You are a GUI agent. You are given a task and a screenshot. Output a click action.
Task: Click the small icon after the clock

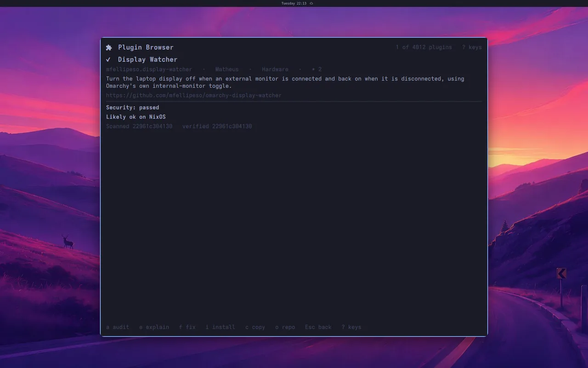pos(311,3)
